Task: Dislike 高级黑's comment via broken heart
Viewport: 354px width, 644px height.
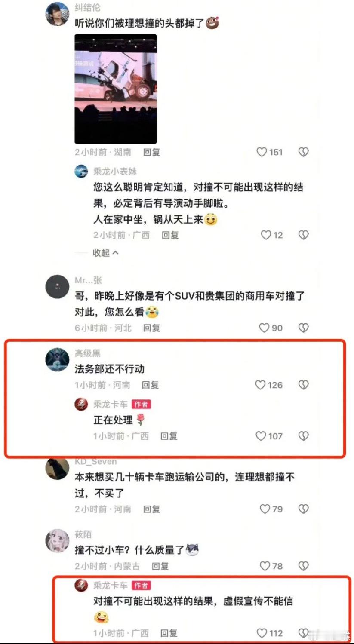Action: pos(304,385)
